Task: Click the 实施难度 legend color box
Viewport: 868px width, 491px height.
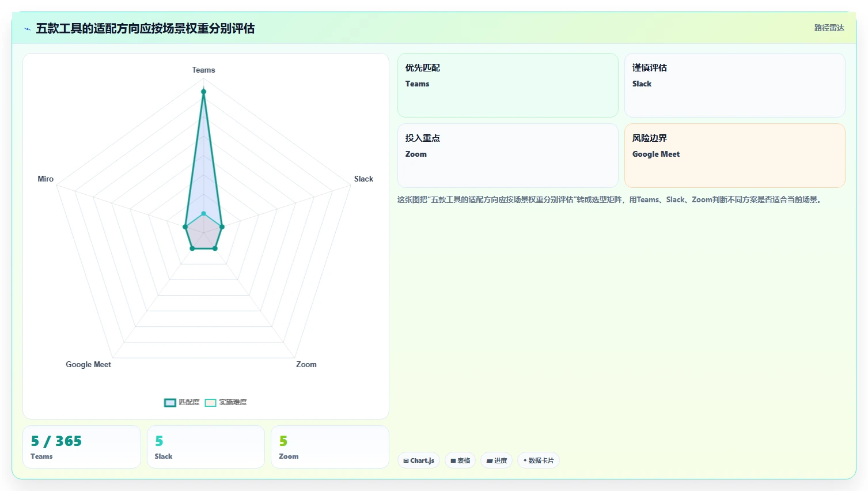Action: pyautogui.click(x=210, y=403)
